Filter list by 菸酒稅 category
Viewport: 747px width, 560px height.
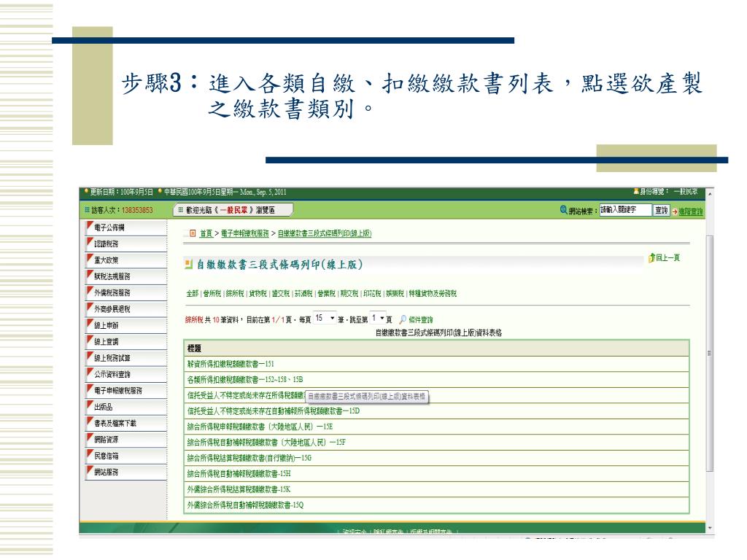point(303,293)
